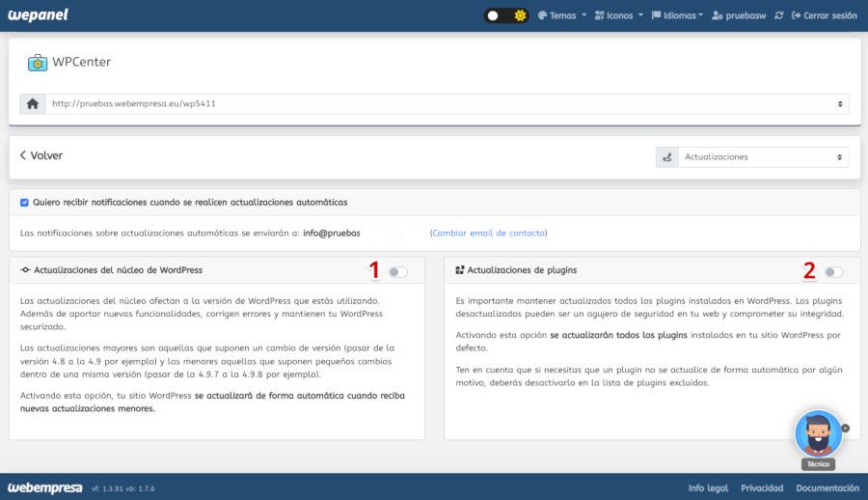The image size is (868, 500).
Task: Open the Idiomas language menu
Action: pos(677,15)
